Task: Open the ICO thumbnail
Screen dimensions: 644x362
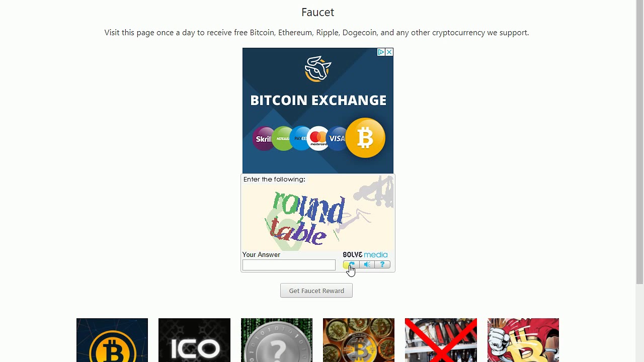Action: click(194, 340)
